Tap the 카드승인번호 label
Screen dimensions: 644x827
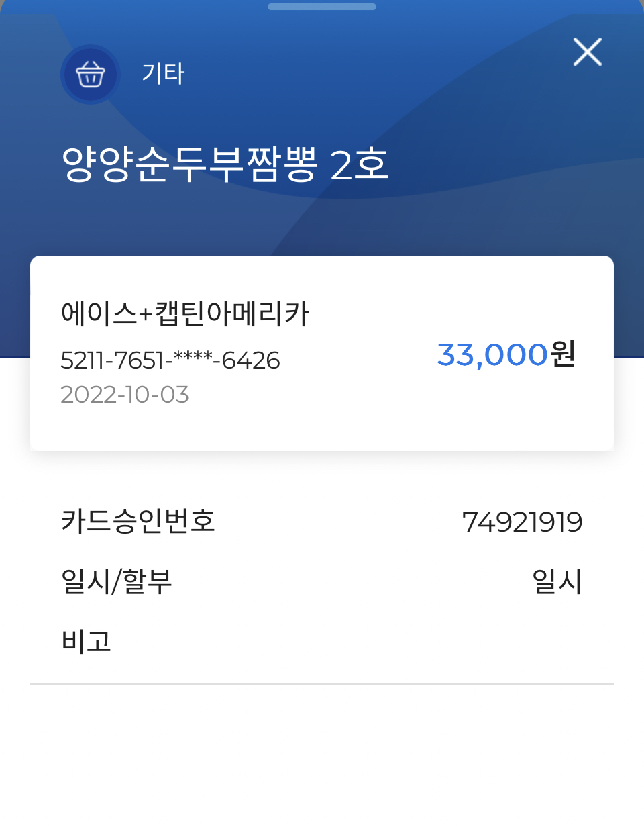(138, 521)
